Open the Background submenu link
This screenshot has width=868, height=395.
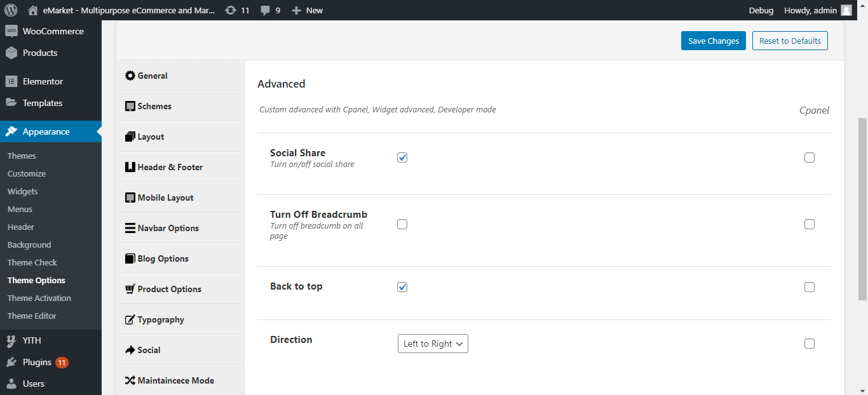point(29,244)
